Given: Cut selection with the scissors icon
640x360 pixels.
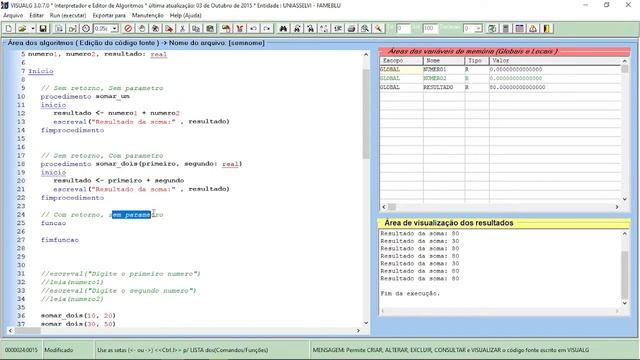Looking at the screenshot, I should pyautogui.click(x=182, y=29).
